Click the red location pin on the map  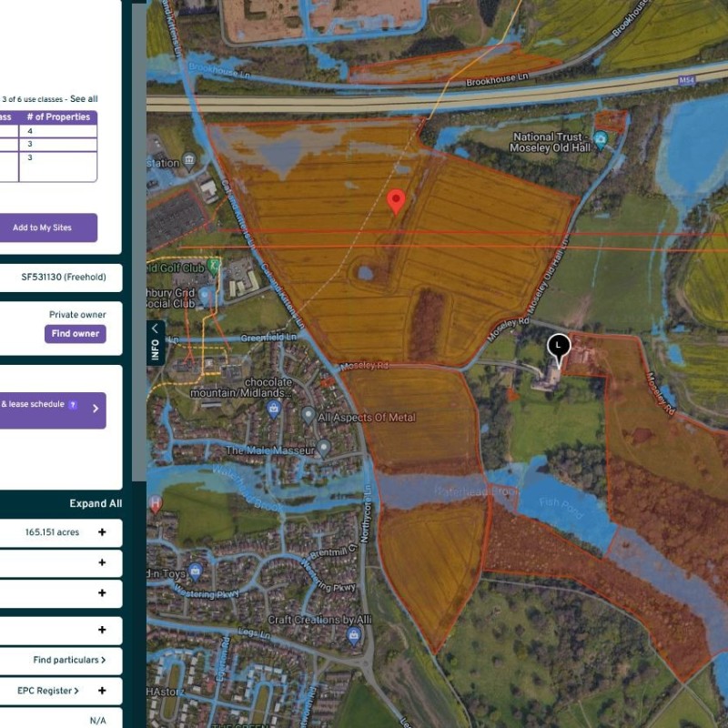(x=396, y=200)
